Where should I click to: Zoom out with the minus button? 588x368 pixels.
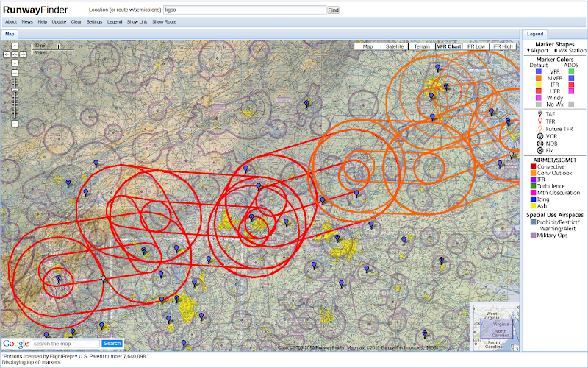click(15, 124)
